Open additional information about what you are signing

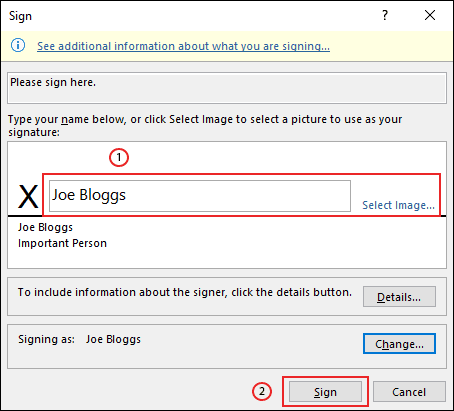click(183, 46)
